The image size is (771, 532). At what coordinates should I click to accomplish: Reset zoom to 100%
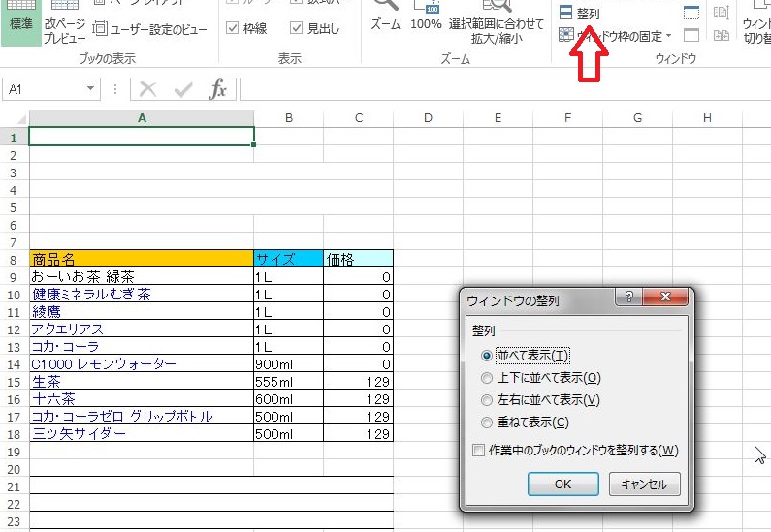[x=426, y=17]
